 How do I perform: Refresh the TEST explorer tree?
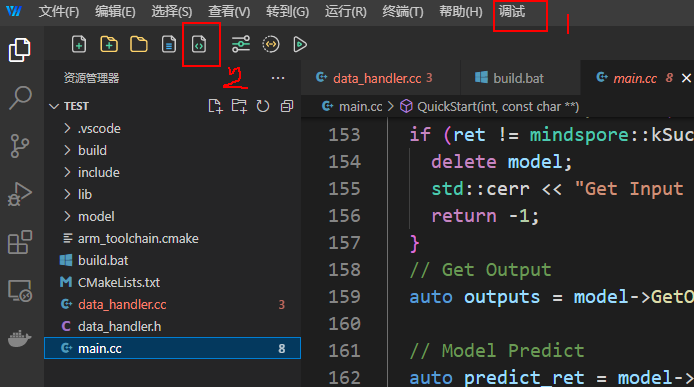(x=263, y=106)
